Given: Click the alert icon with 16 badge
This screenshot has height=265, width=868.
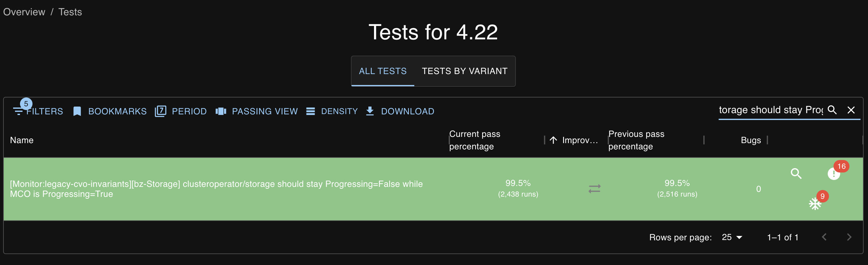Looking at the screenshot, I should coord(834,174).
